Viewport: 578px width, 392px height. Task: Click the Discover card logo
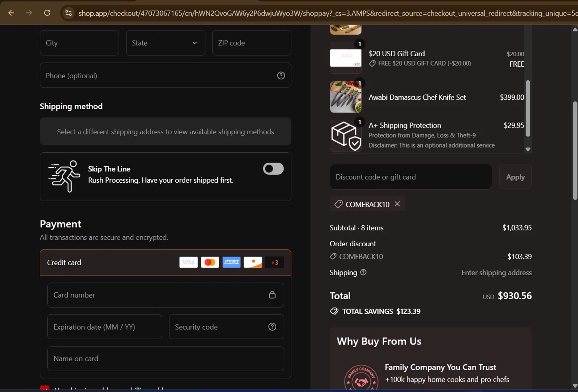click(253, 262)
